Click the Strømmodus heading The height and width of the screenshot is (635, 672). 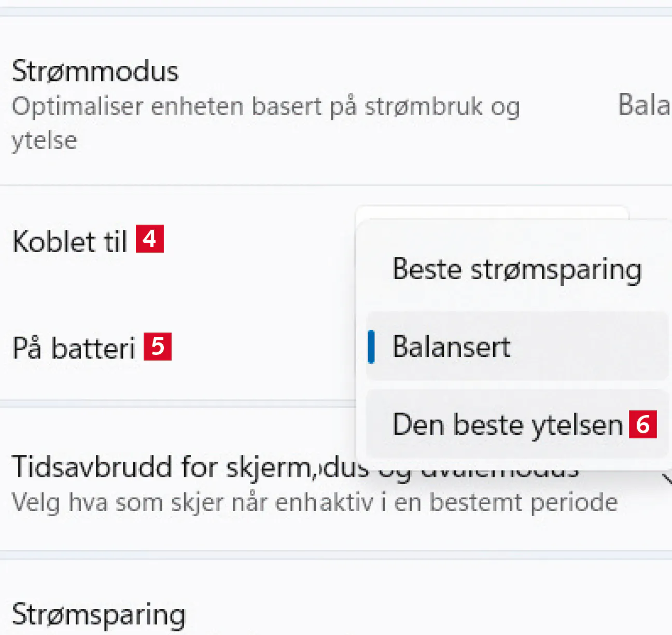point(95,71)
